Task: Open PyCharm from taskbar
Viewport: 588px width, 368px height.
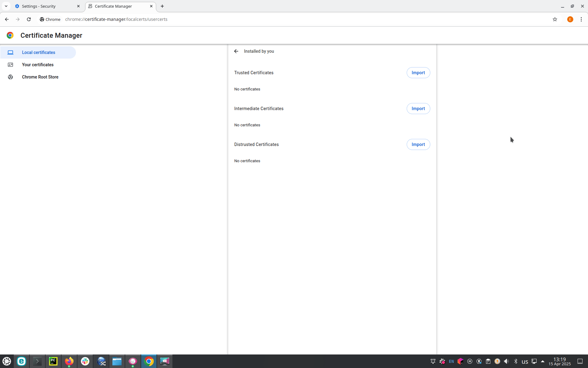Action: point(53,361)
